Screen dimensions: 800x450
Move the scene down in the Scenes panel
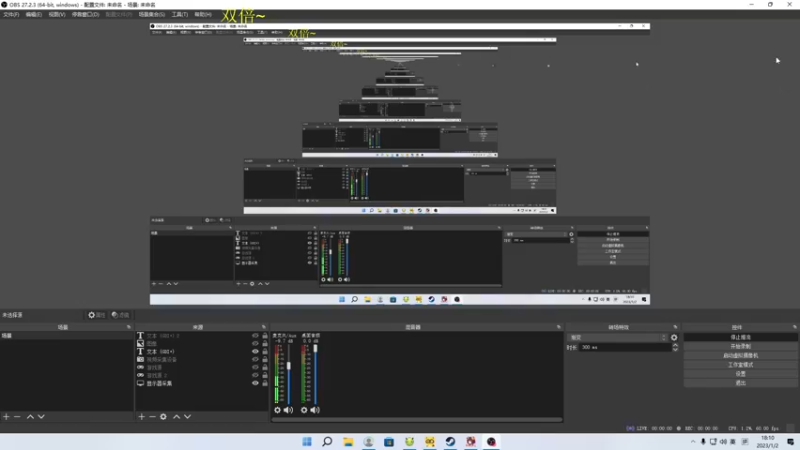41,417
